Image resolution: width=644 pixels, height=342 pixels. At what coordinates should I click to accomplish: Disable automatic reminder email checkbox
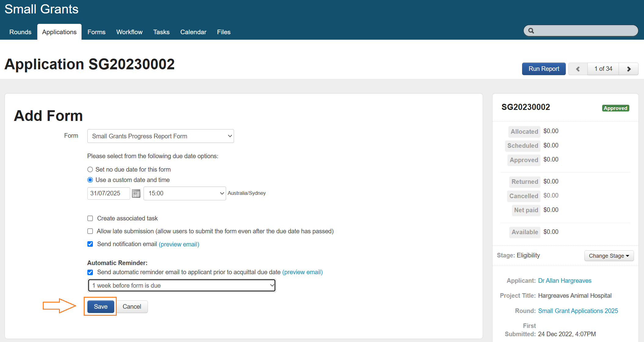90,272
